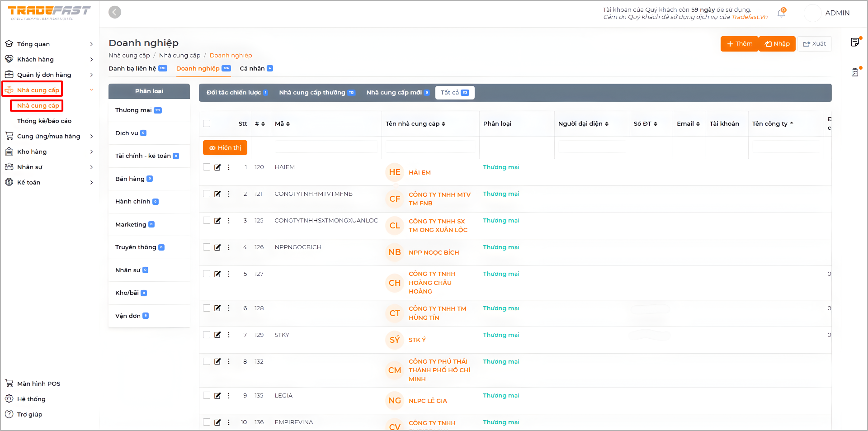Open Hệ thống settings in sidebar

(x=31, y=399)
